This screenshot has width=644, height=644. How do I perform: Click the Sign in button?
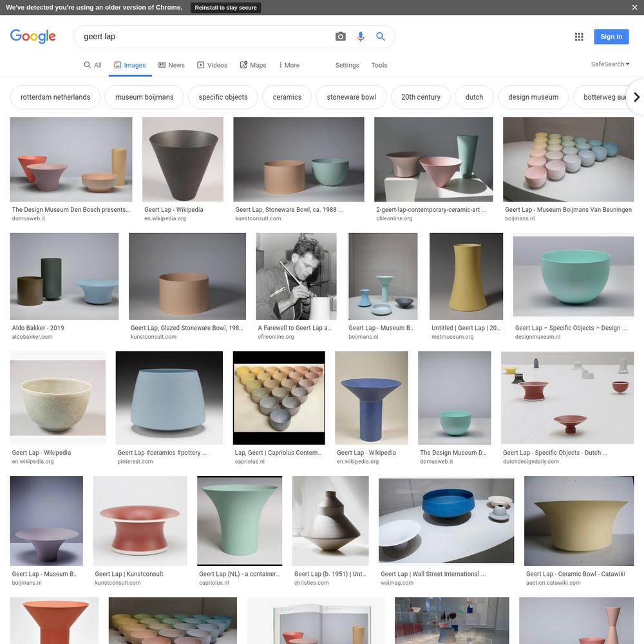pos(611,37)
